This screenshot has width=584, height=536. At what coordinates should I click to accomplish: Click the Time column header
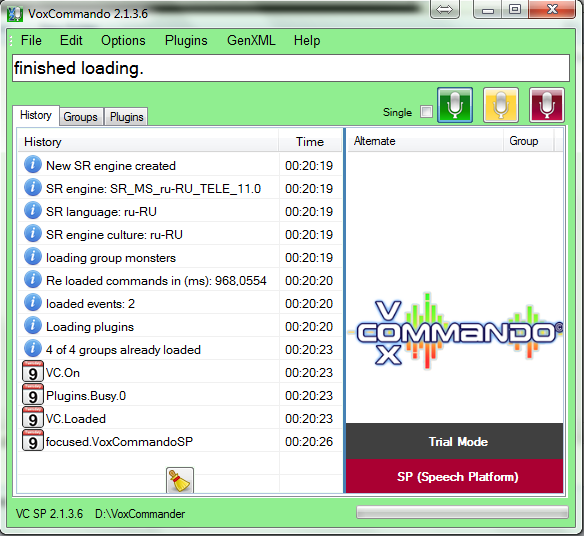(x=310, y=141)
